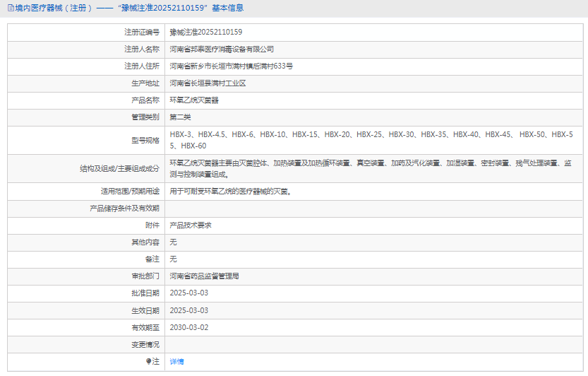
Task: Click the 生效日期 value 2025-03-03
Action: point(188,311)
